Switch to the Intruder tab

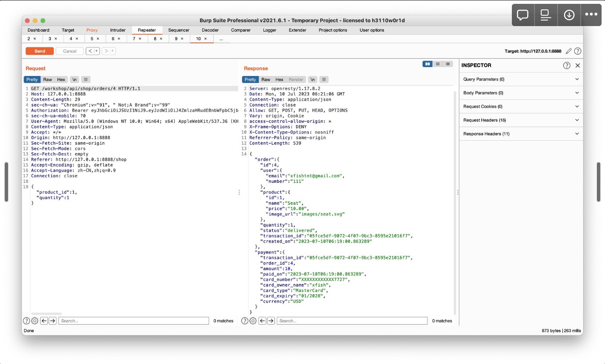(118, 30)
